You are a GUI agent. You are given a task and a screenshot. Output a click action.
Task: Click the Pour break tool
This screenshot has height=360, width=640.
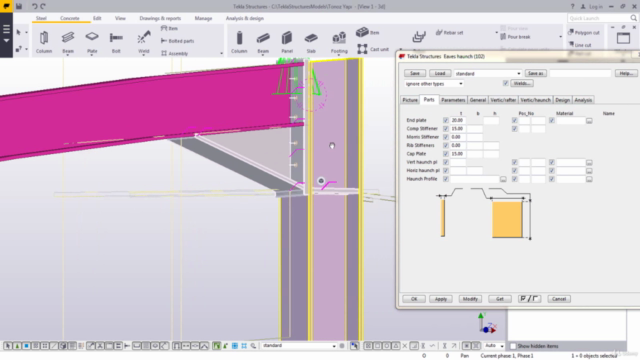click(x=515, y=37)
